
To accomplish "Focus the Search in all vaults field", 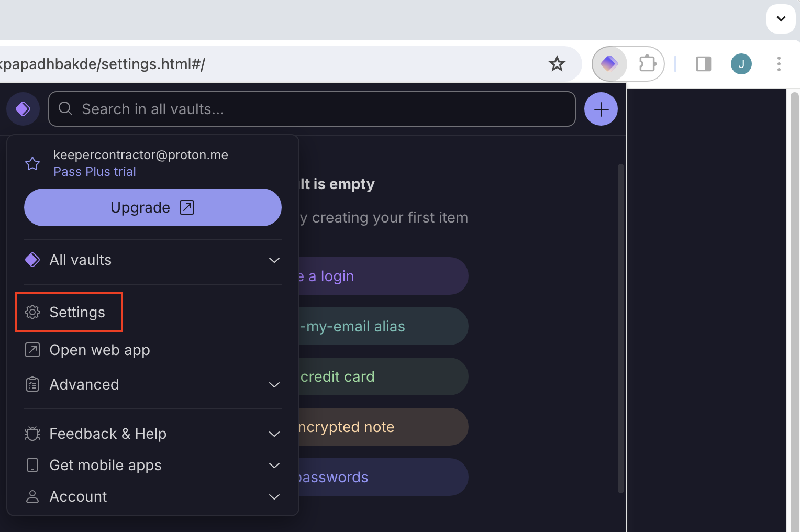I will point(312,109).
